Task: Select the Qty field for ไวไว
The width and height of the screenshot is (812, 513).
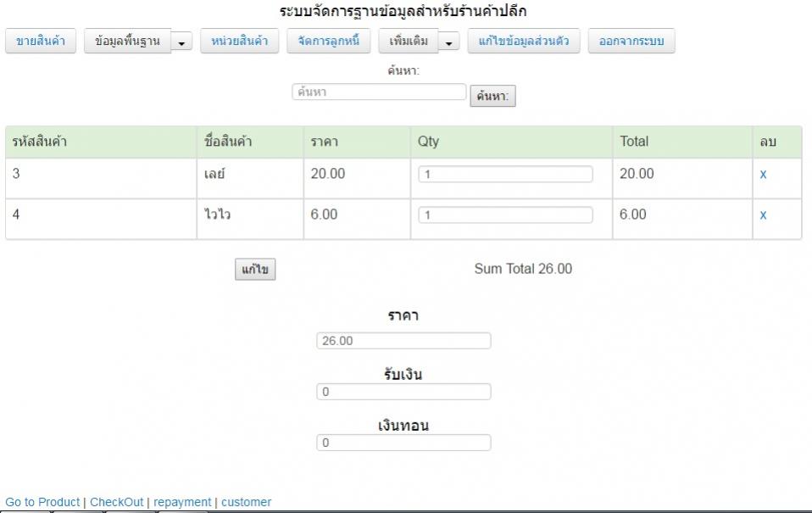Action: point(505,215)
